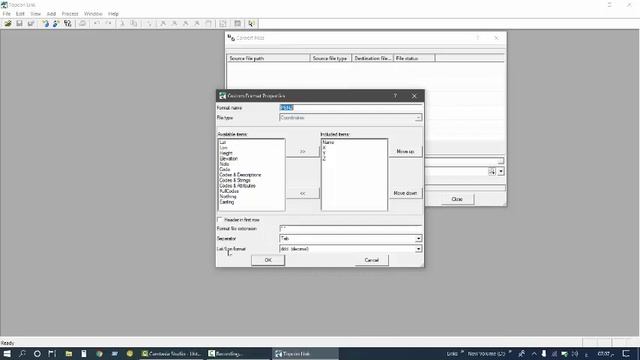Select Codes & Attributes in Available items
Screen dimensions: 640x360
pyautogui.click(x=237, y=186)
